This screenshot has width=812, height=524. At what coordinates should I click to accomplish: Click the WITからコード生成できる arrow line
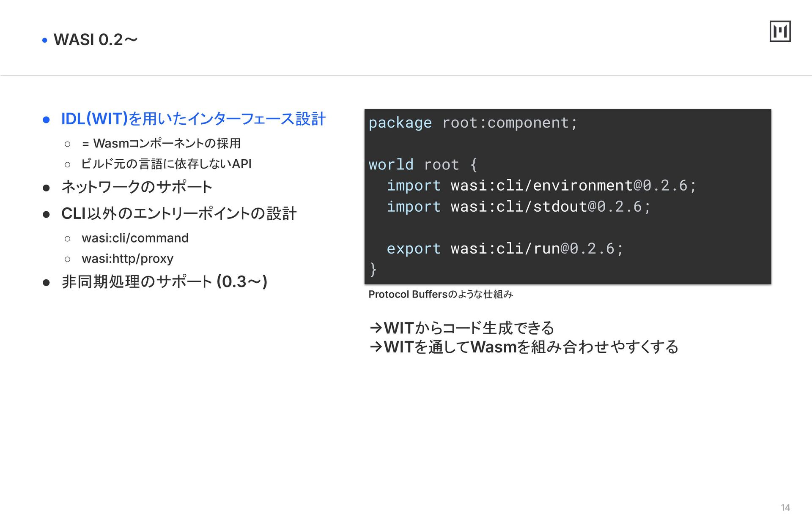pos(462,328)
